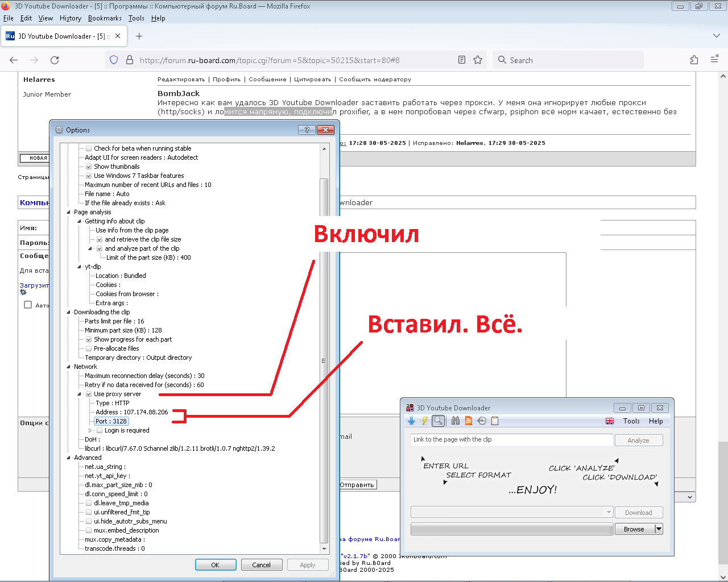Click the clipboard icon in downloader toolbar
Image resolution: width=728 pixels, height=582 pixels.
click(495, 421)
